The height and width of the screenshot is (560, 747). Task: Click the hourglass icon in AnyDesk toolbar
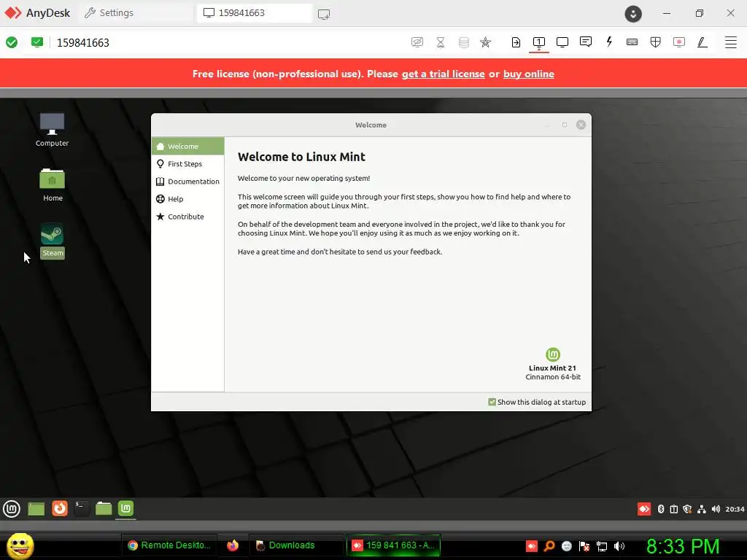tap(441, 42)
